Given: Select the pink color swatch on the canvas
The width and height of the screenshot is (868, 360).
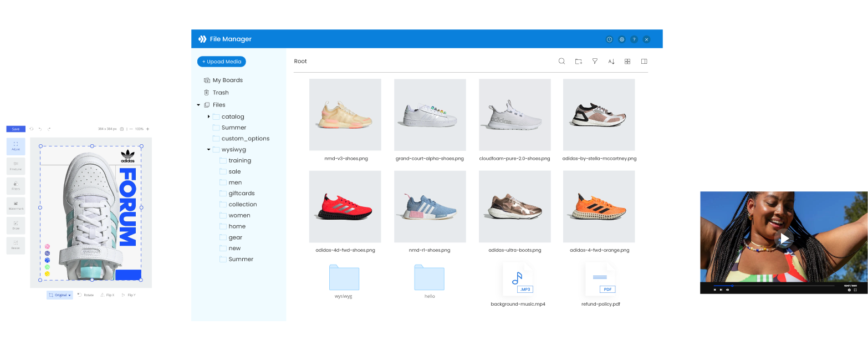Looking at the screenshot, I should coord(47,245).
